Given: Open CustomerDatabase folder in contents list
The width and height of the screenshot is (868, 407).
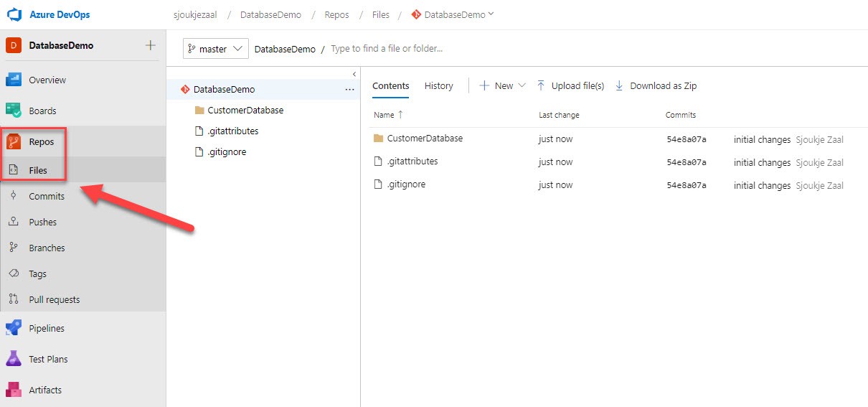Looking at the screenshot, I should pos(425,139).
